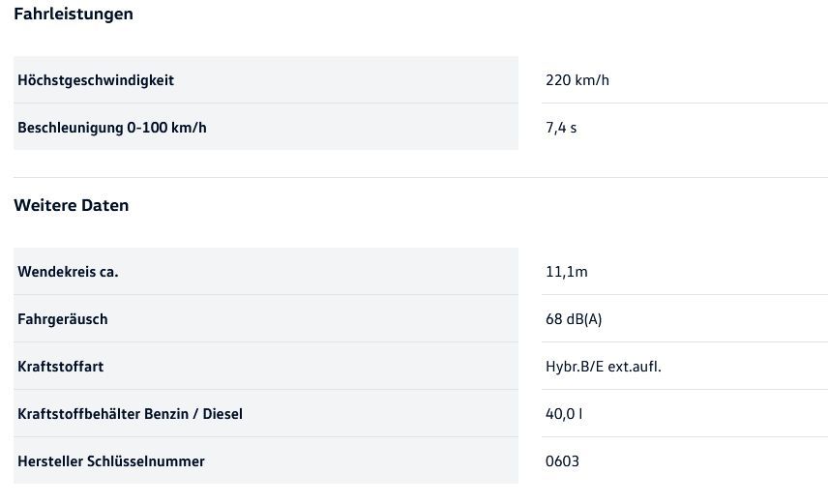828x504 pixels.
Task: Click the divider line above Weitere Daten
Action: coord(421,178)
